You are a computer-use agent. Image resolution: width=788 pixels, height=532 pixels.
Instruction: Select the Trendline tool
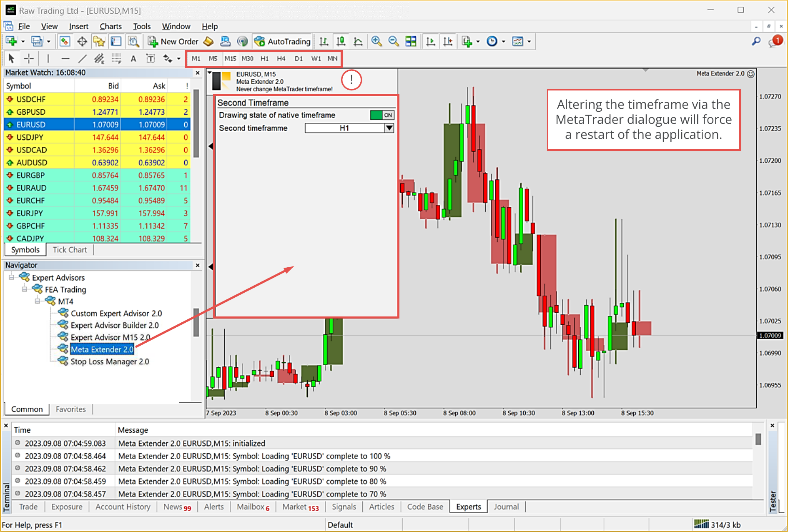click(x=82, y=58)
